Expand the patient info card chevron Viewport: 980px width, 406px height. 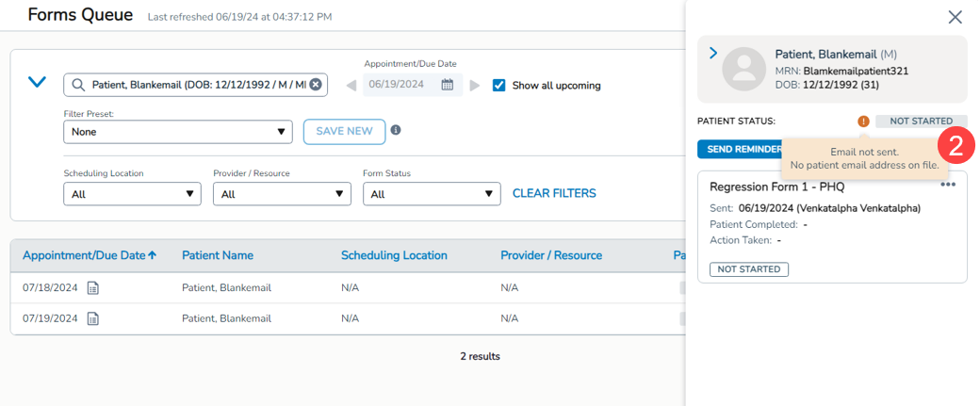[712, 54]
